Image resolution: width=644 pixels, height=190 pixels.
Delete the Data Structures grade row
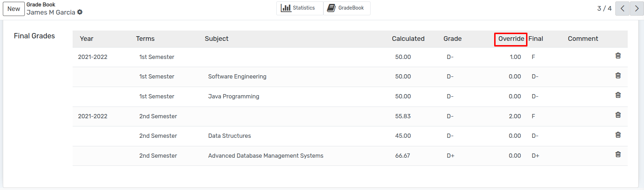(618, 135)
